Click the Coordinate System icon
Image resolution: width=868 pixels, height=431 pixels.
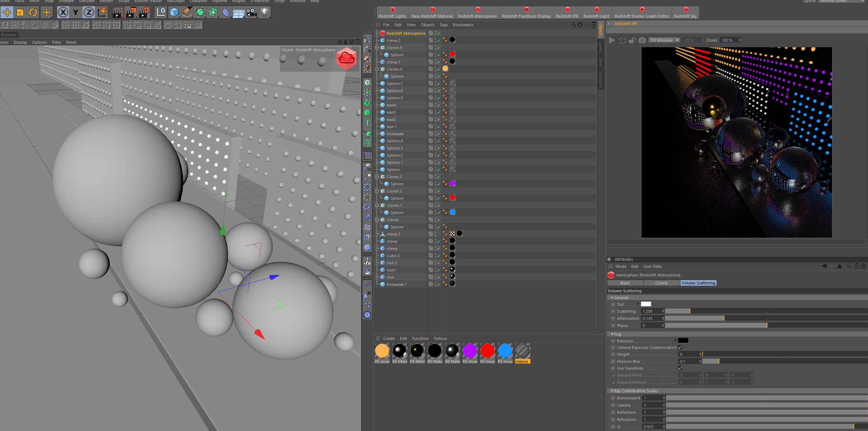[x=102, y=13]
